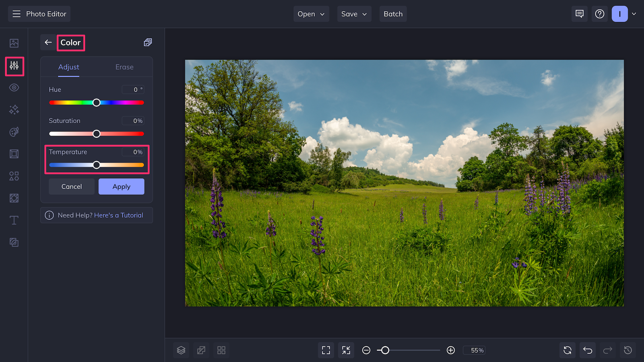Toggle the before/after compare view
The height and width of the screenshot is (362, 644).
click(x=201, y=350)
